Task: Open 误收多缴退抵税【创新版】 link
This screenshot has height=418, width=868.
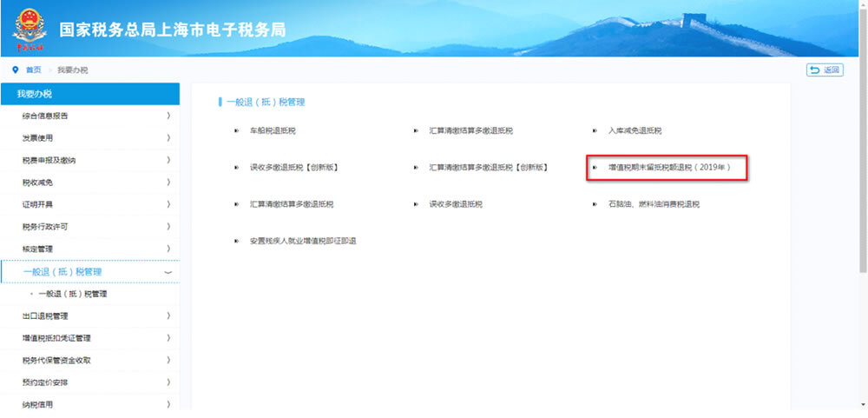Action: 293,168
